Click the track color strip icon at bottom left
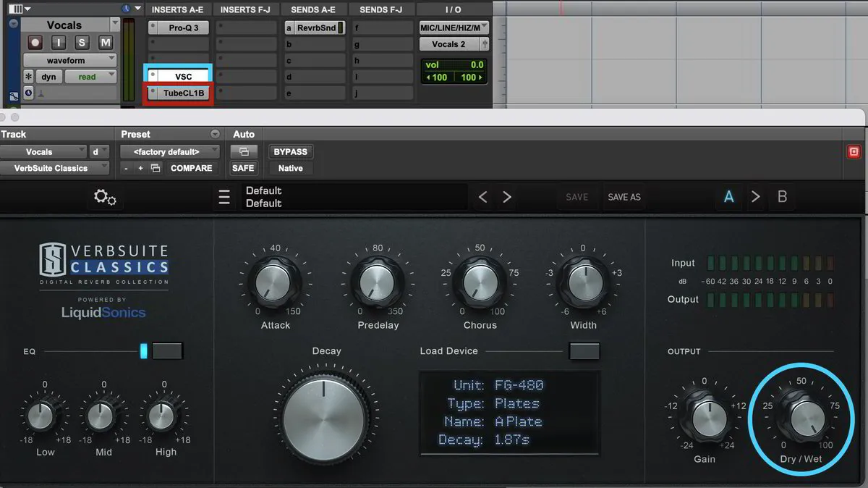The height and width of the screenshot is (488, 868). 14,96
